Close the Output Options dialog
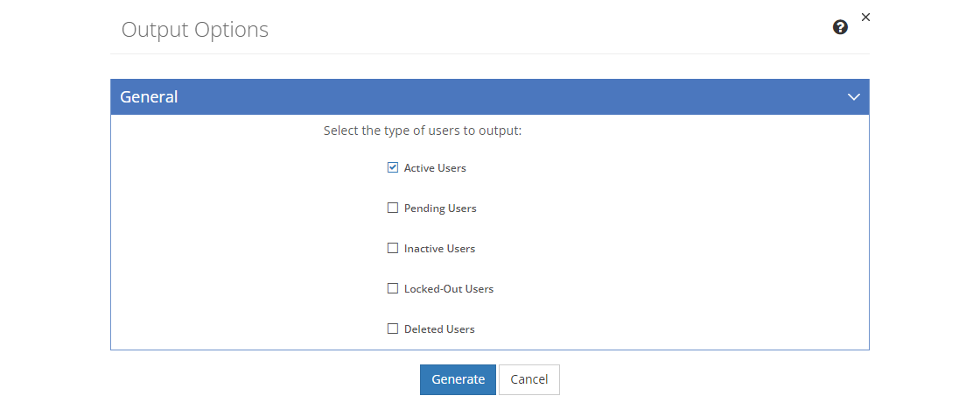 [x=865, y=18]
